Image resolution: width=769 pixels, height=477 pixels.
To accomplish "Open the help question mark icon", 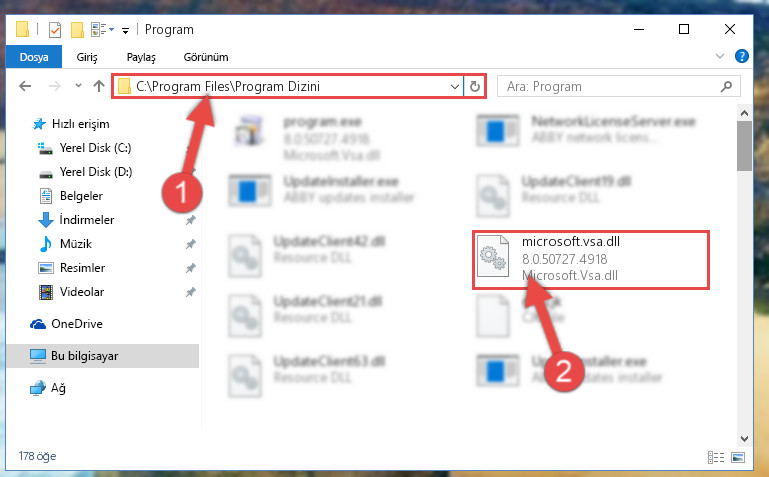I will pyautogui.click(x=742, y=56).
